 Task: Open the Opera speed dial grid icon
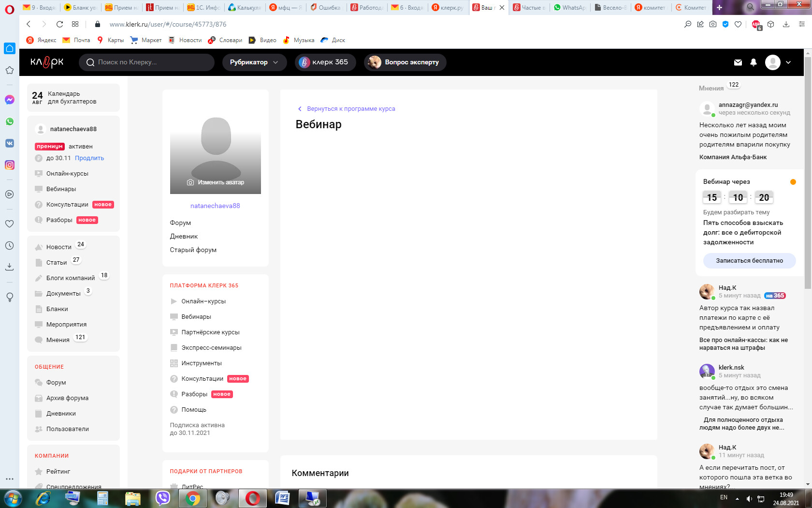tap(75, 24)
